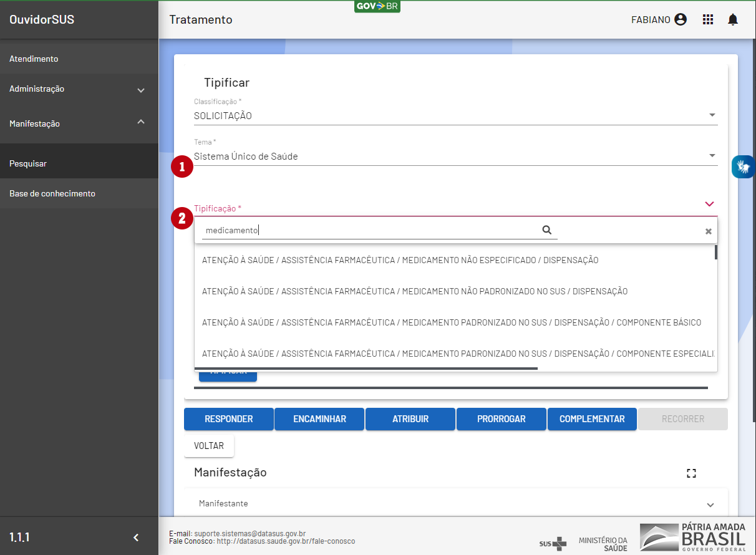The image size is (756, 555).
Task: Open the VLibras accessibility widget
Action: pos(743,166)
